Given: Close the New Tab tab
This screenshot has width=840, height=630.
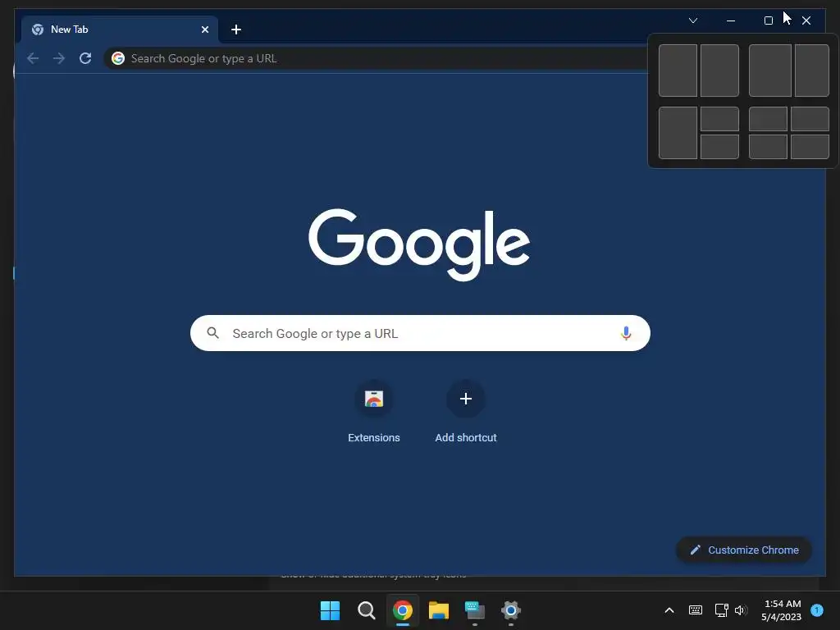Looking at the screenshot, I should pyautogui.click(x=204, y=30).
